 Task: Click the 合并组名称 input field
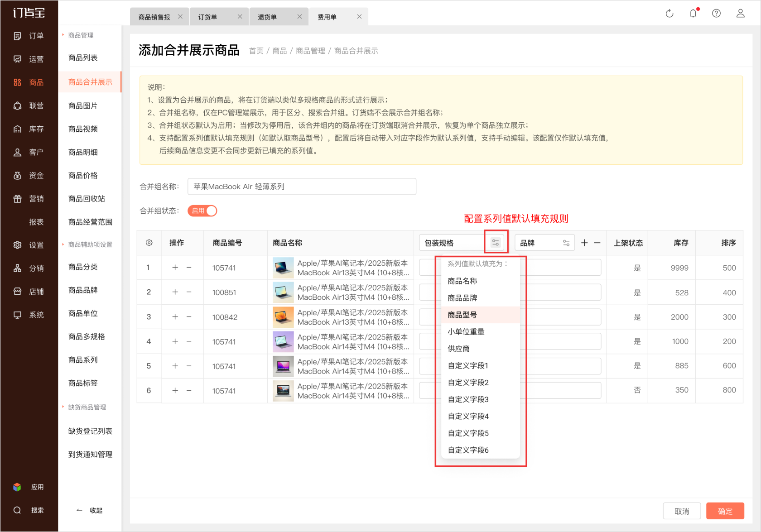(302, 187)
